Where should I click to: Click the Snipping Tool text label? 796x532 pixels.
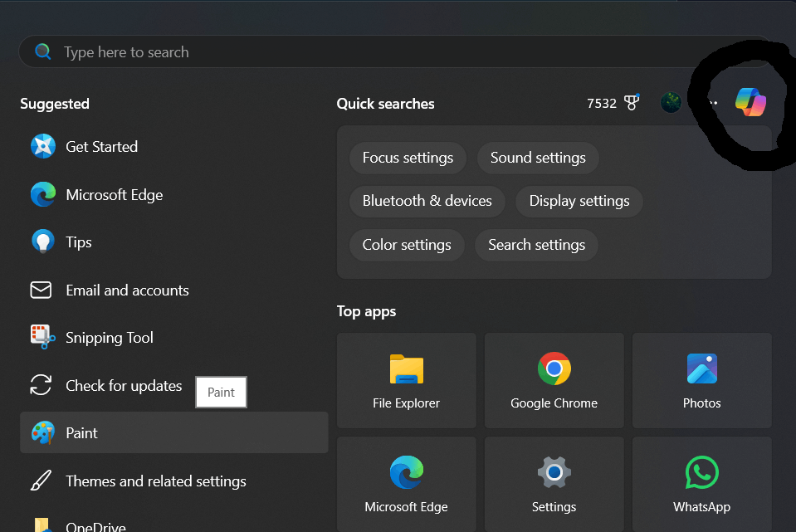click(x=109, y=338)
